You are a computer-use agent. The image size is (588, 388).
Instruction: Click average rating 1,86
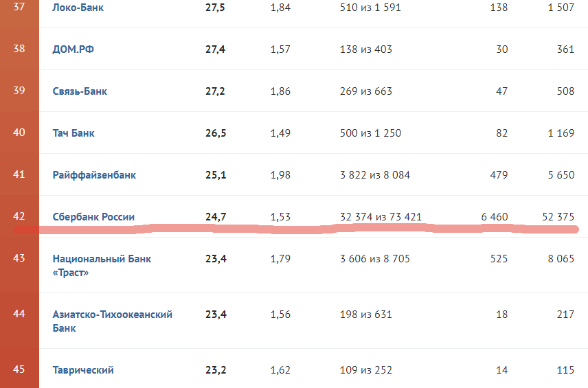[280, 91]
